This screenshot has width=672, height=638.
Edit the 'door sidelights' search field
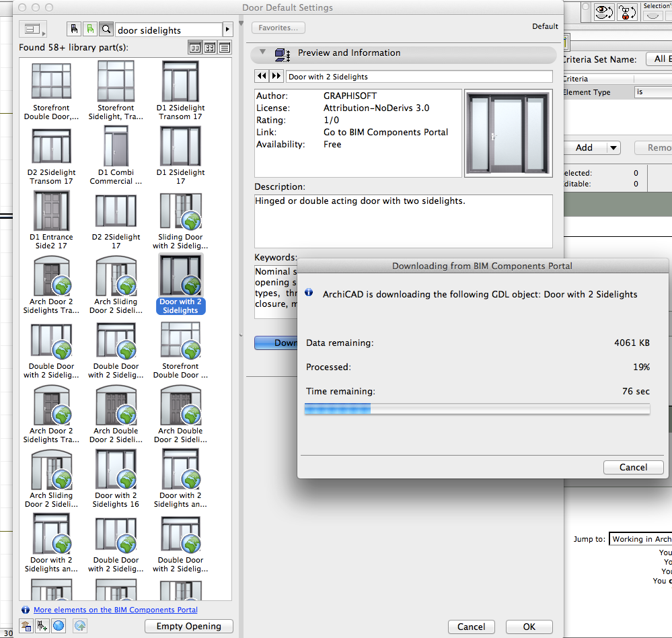(169, 30)
